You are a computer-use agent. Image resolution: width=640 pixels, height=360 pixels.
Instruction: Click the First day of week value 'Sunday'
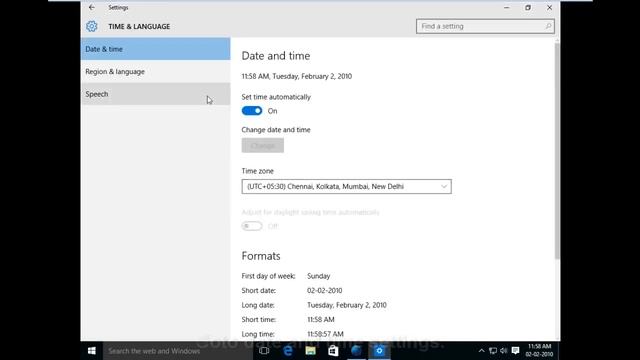click(x=318, y=276)
